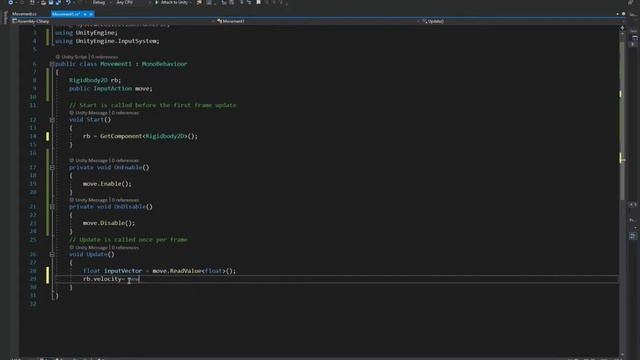Click 'using UnityEngine.InputSystem;' line
Image resolution: width=640 pixels, height=360 pixels.
click(107, 41)
